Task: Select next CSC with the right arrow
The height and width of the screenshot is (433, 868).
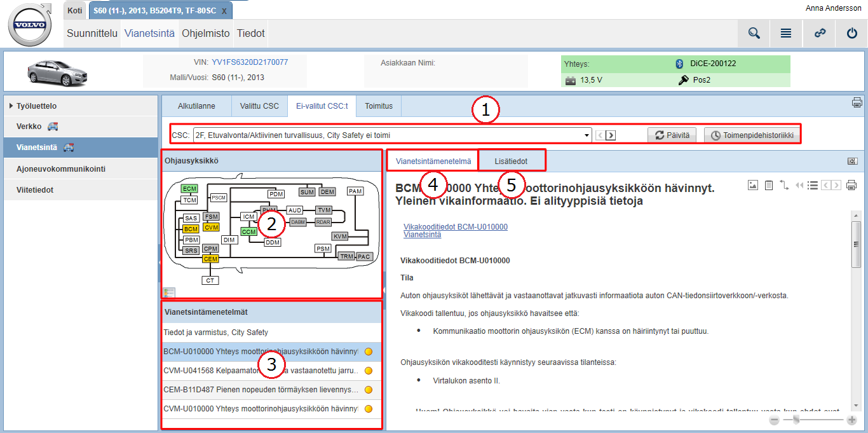Action: [611, 135]
